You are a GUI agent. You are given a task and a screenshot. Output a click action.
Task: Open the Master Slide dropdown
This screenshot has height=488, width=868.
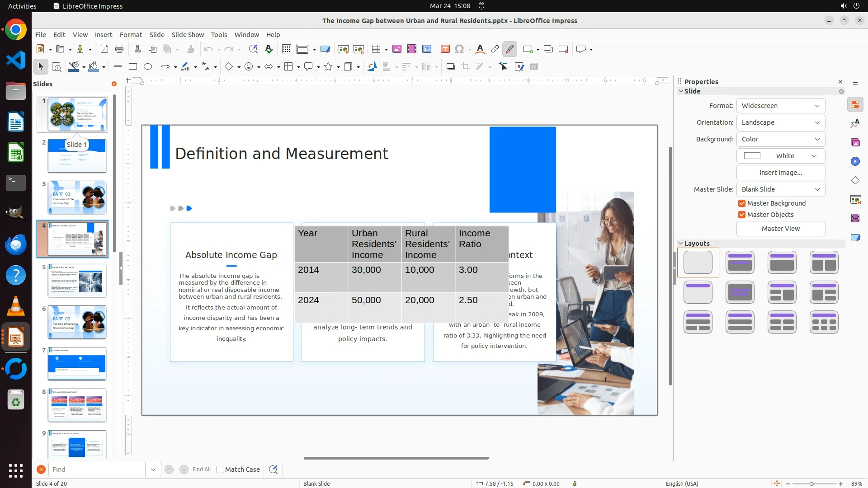780,189
